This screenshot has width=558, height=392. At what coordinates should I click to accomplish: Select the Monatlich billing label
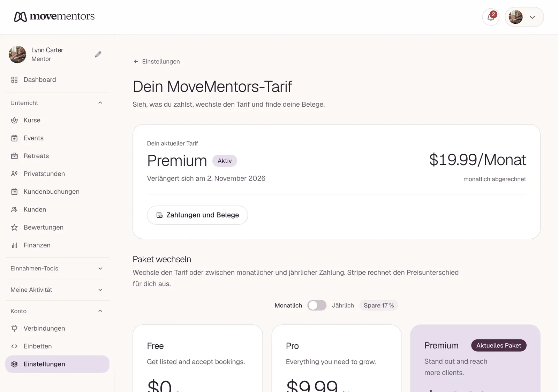point(288,306)
